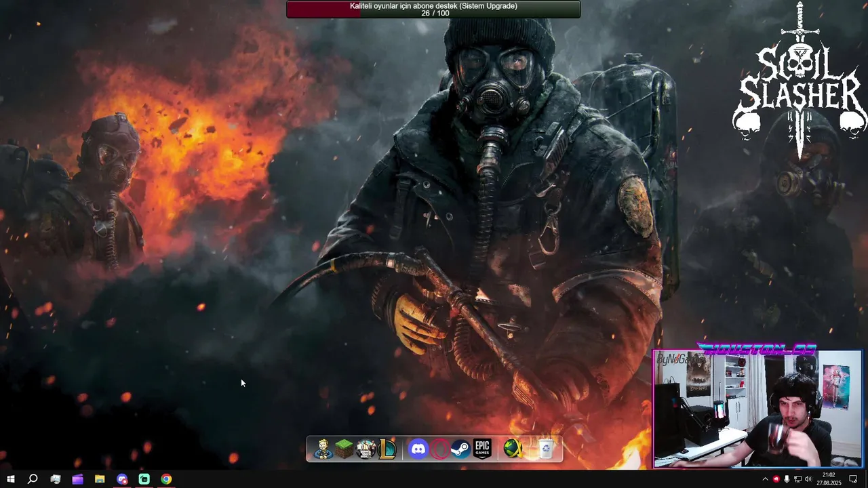Open File Explorer from the taskbar
This screenshot has width=868, height=488.
tap(100, 479)
